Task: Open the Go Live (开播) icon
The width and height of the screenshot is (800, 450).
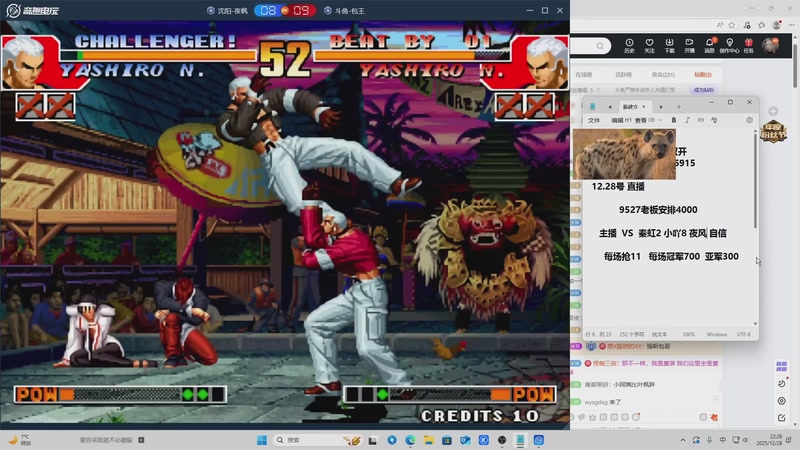Action: click(689, 45)
